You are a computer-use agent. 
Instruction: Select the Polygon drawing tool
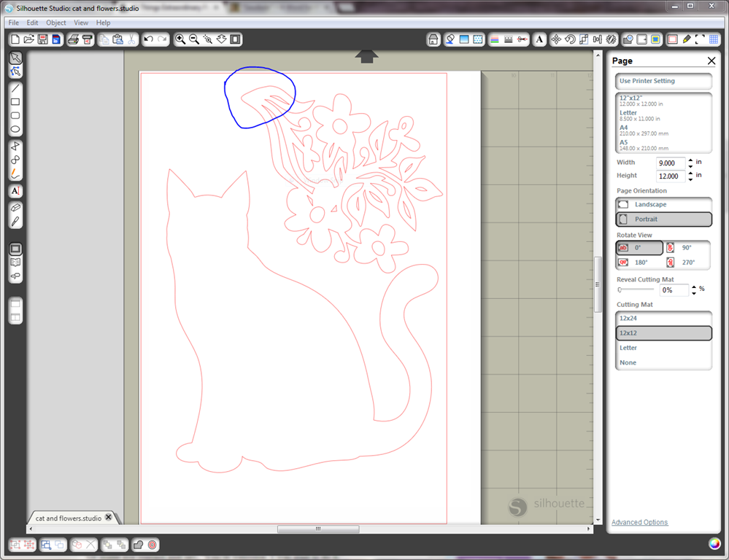click(15, 146)
